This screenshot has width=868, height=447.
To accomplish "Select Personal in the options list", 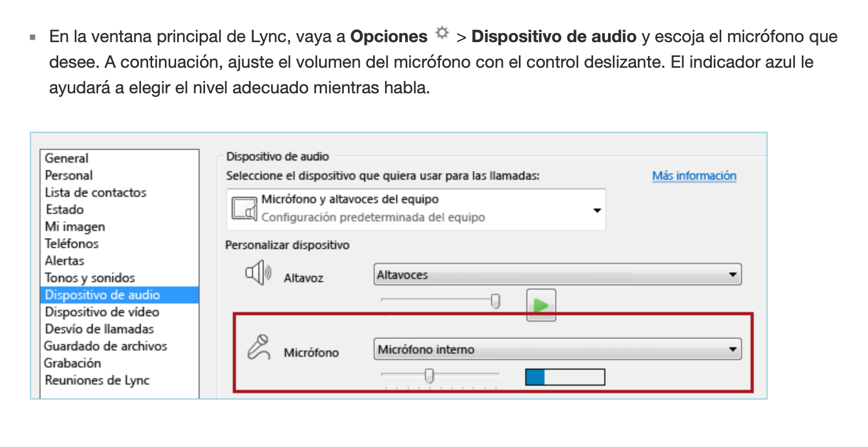I will (69, 175).
